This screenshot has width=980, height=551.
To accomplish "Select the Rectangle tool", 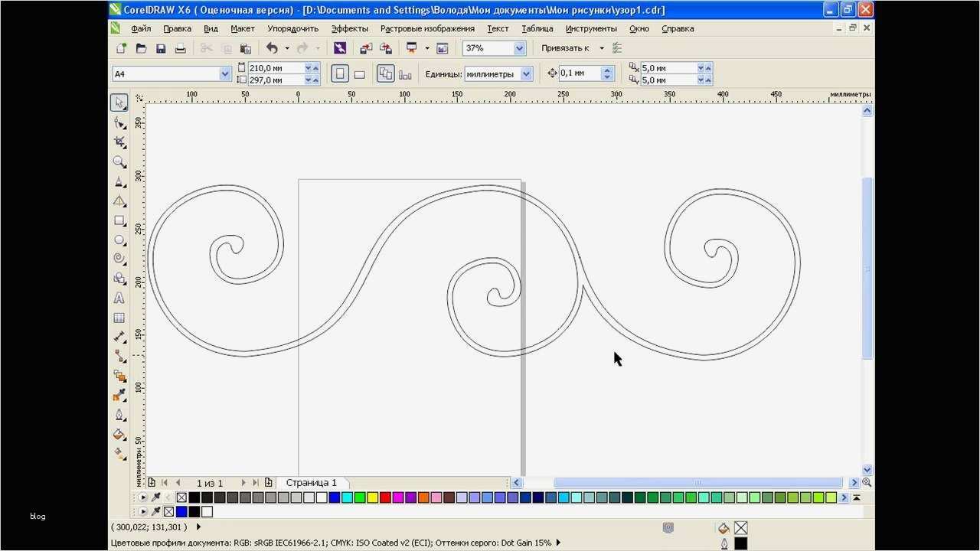I will coord(119,220).
